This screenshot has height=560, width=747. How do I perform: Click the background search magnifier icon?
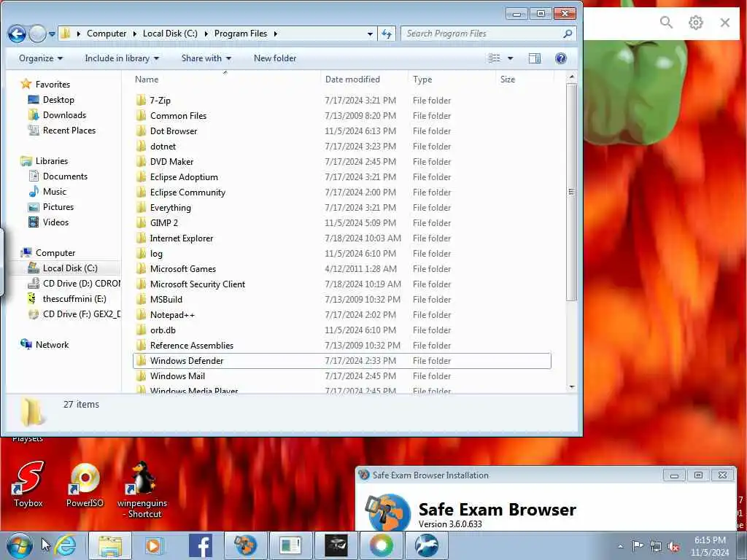(666, 22)
